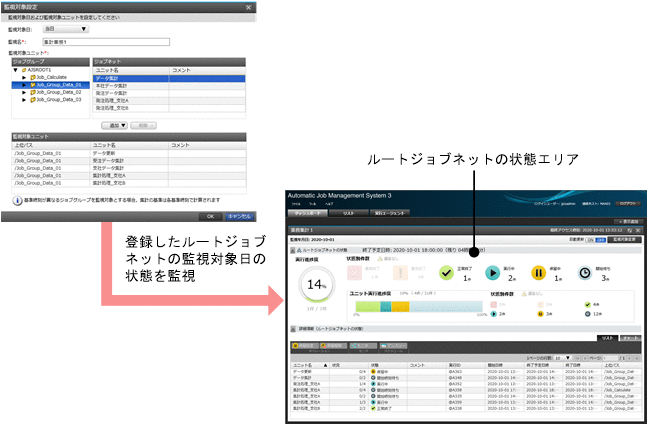
Task: Click the clock waiting-to-start status icon
Action: [x=585, y=273]
